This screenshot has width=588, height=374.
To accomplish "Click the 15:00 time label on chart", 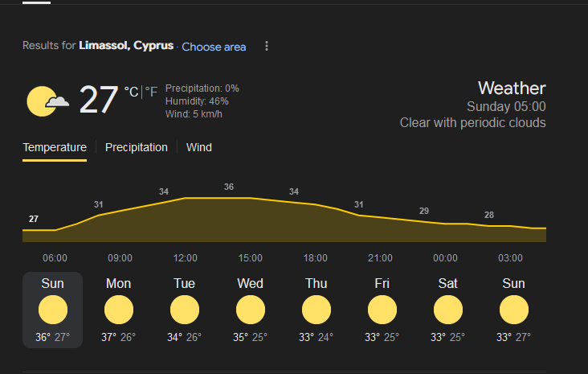I will pos(251,258).
